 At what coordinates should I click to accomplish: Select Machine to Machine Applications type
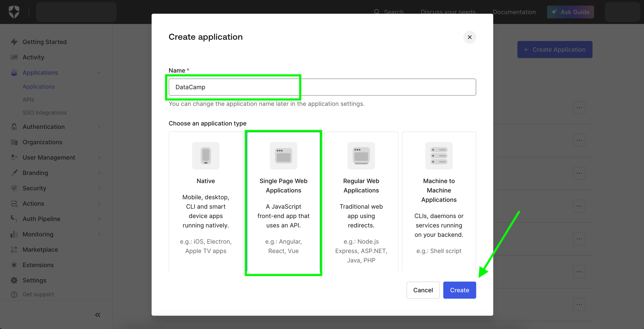(x=439, y=201)
